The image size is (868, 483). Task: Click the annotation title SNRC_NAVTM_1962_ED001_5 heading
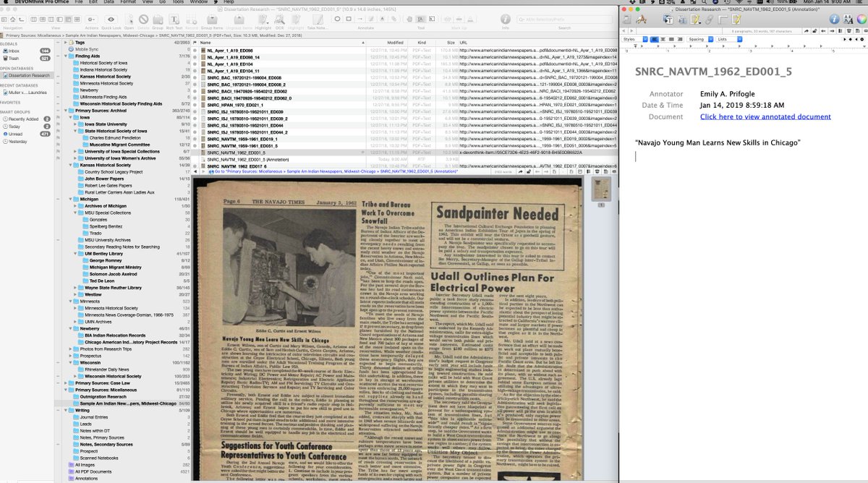tap(713, 72)
